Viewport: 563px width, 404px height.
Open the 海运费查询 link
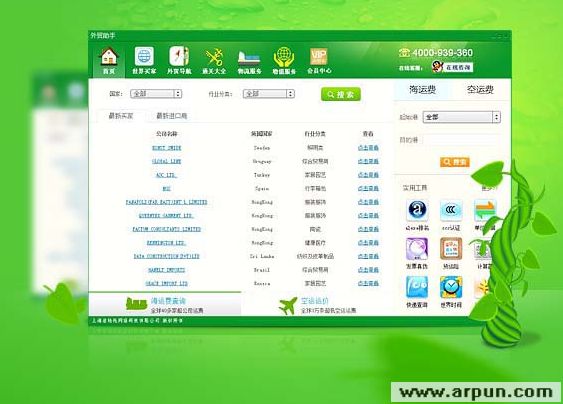point(168,301)
